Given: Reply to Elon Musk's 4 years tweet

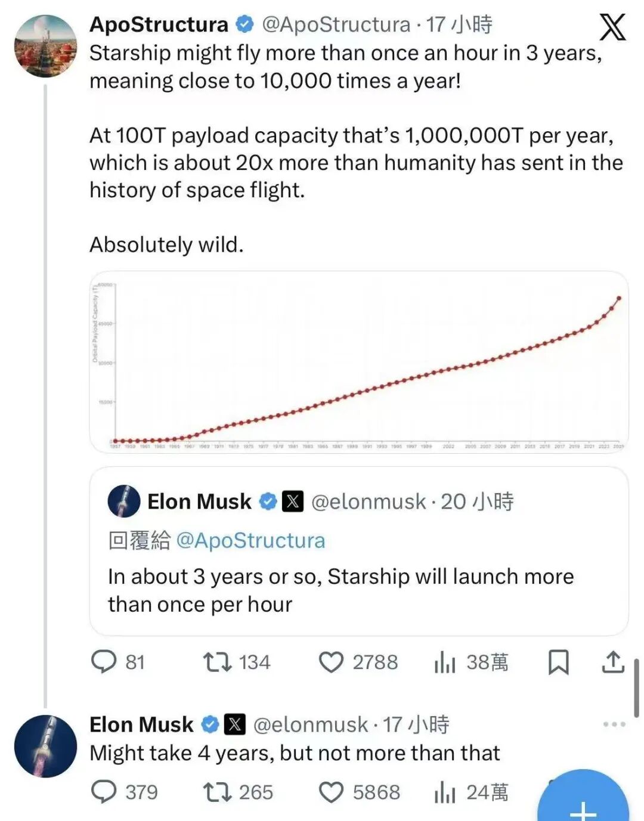Looking at the screenshot, I should [x=104, y=792].
